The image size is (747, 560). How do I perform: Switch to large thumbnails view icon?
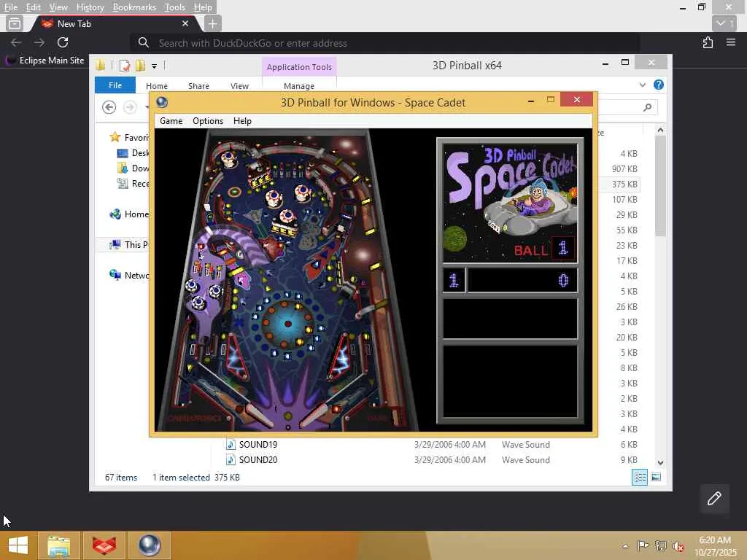point(656,477)
